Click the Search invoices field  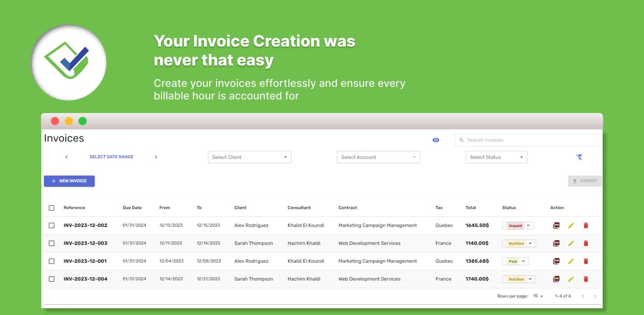pos(528,140)
